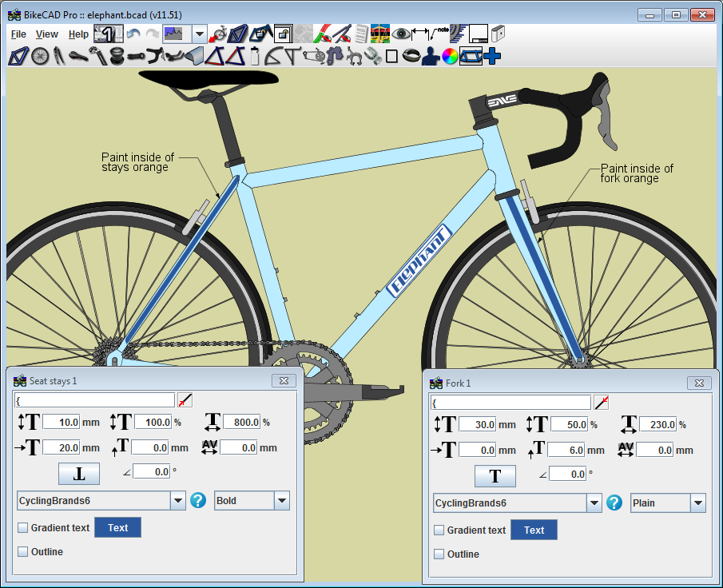The height and width of the screenshot is (588, 723).
Task: Click the 230.0 % text width field
Action: [x=658, y=424]
